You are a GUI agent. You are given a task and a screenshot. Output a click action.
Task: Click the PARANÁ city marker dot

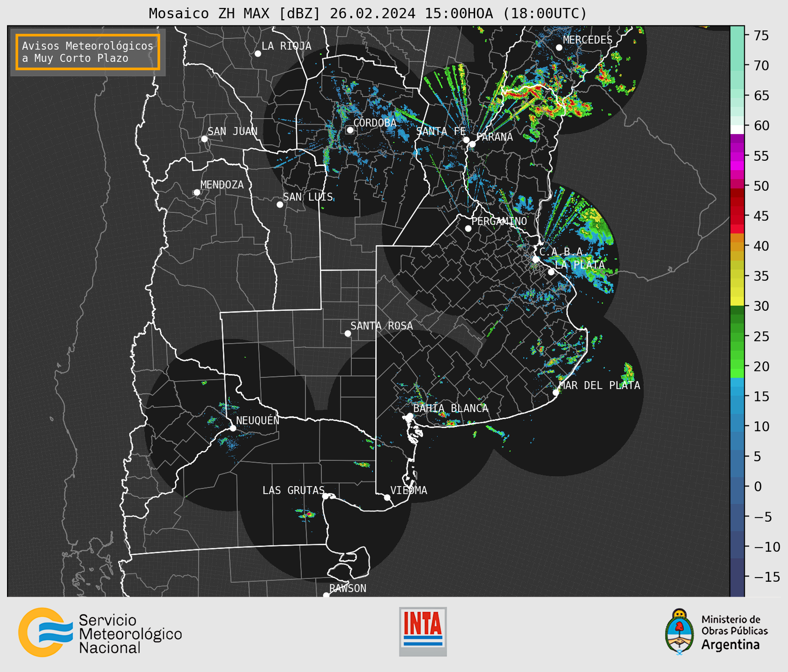click(472, 144)
